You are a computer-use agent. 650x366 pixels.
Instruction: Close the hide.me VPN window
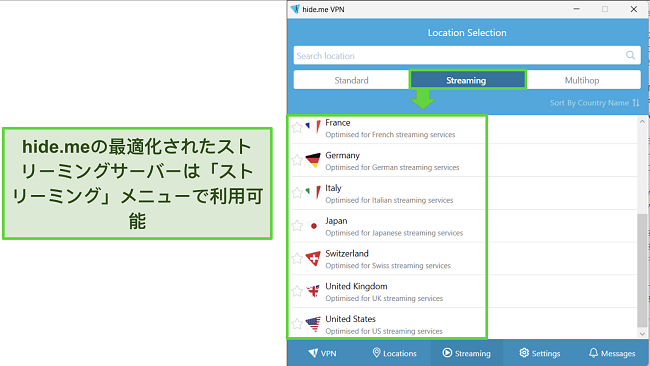click(x=634, y=9)
